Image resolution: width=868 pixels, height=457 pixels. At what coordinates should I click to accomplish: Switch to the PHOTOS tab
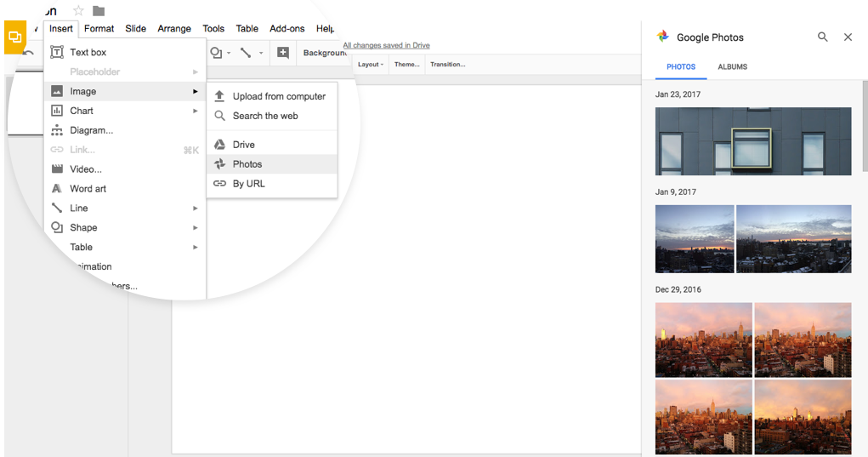click(681, 66)
